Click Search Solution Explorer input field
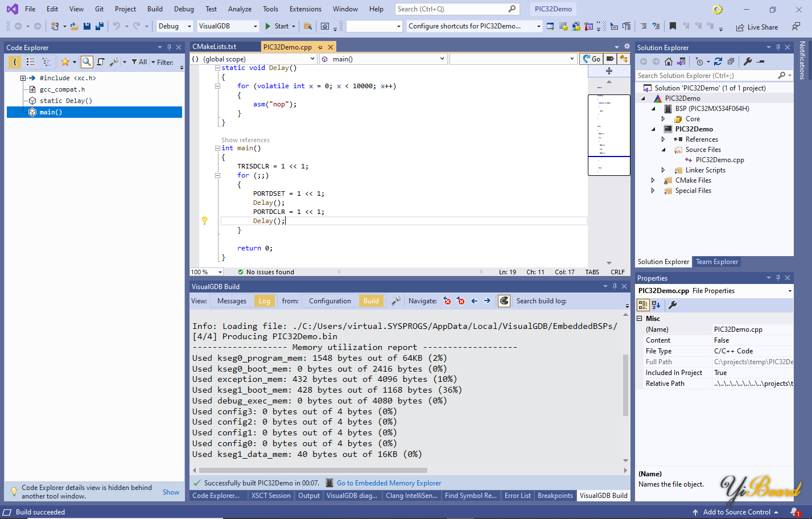Viewport: 812px width, 519px height. click(714, 75)
